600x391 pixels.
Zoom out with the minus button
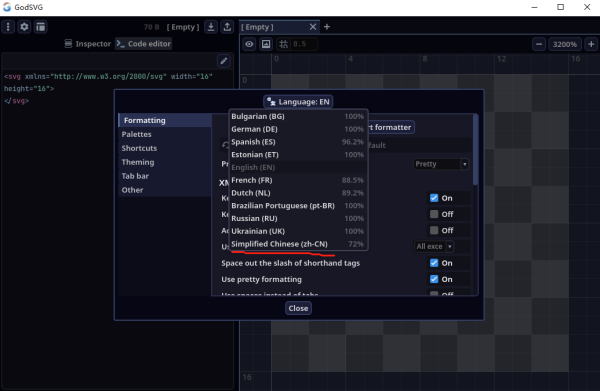click(539, 44)
